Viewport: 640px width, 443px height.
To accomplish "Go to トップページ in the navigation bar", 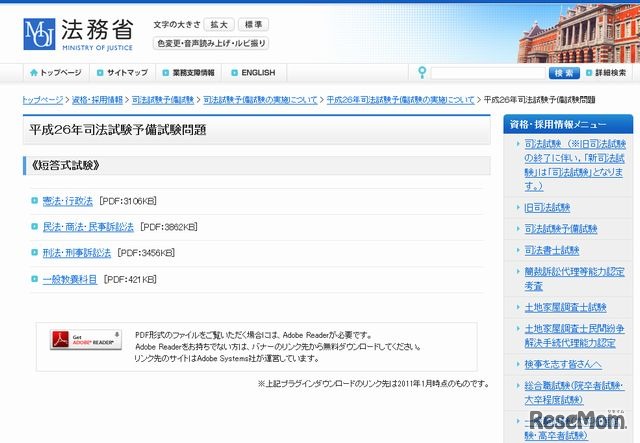I will pos(56,73).
